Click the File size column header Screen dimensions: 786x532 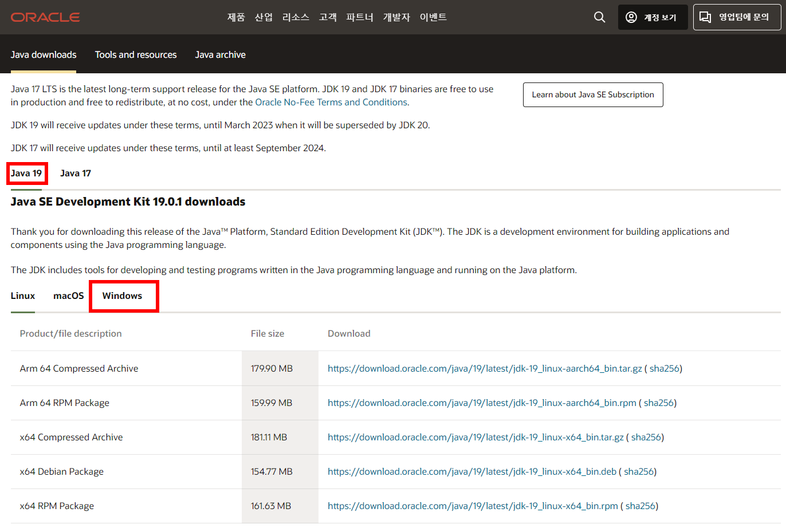pyautogui.click(x=268, y=334)
